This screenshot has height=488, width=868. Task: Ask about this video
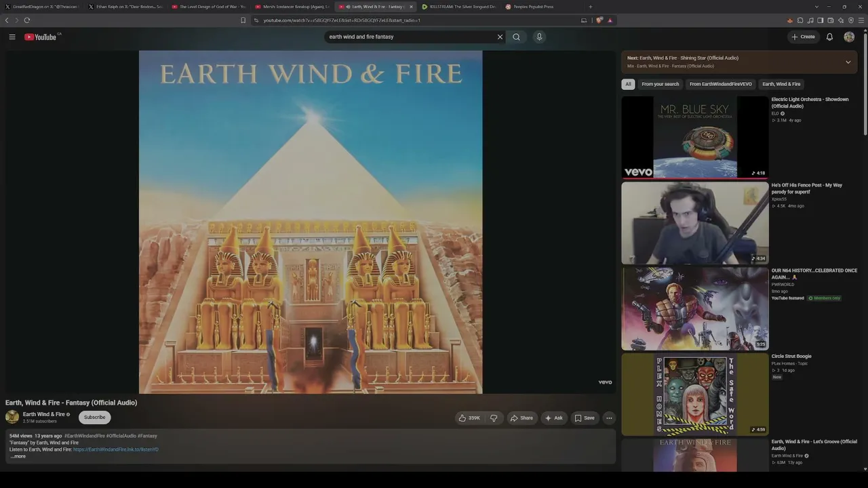tap(554, 418)
